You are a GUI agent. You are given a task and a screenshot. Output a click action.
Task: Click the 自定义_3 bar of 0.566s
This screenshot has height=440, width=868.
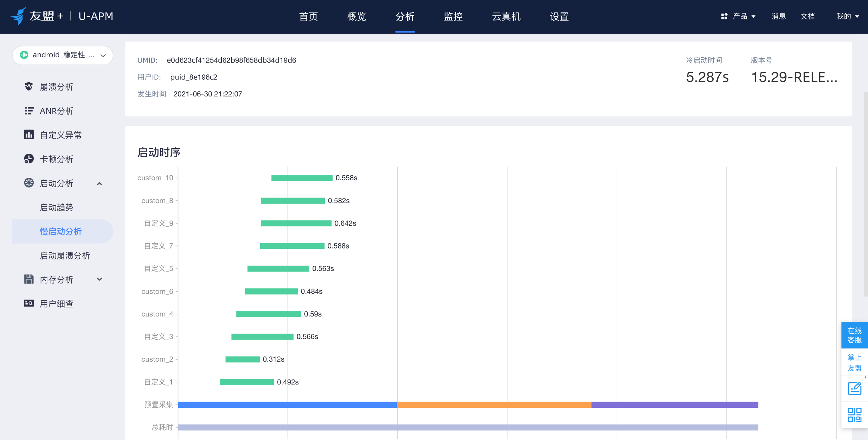click(x=263, y=337)
